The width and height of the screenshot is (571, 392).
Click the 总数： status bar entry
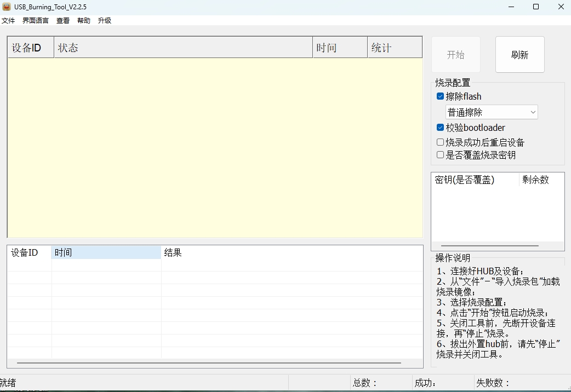point(364,383)
